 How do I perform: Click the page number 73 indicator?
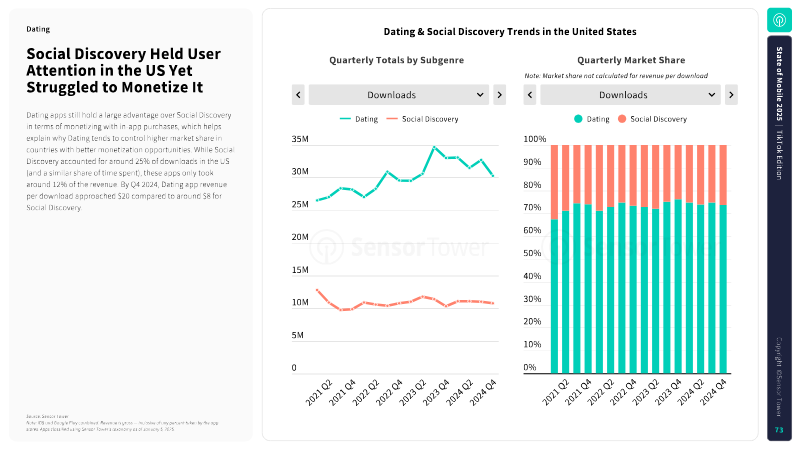pyautogui.click(x=780, y=430)
